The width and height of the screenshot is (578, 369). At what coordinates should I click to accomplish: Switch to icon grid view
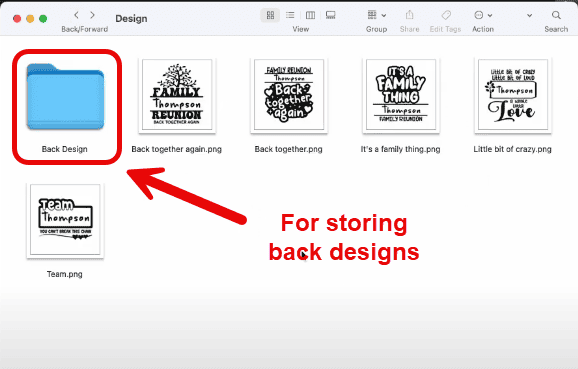[270, 15]
